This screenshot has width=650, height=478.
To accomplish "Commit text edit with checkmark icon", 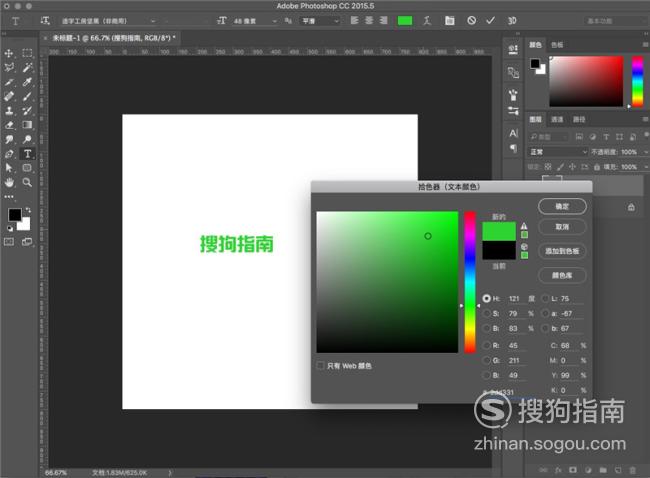I will tap(490, 20).
